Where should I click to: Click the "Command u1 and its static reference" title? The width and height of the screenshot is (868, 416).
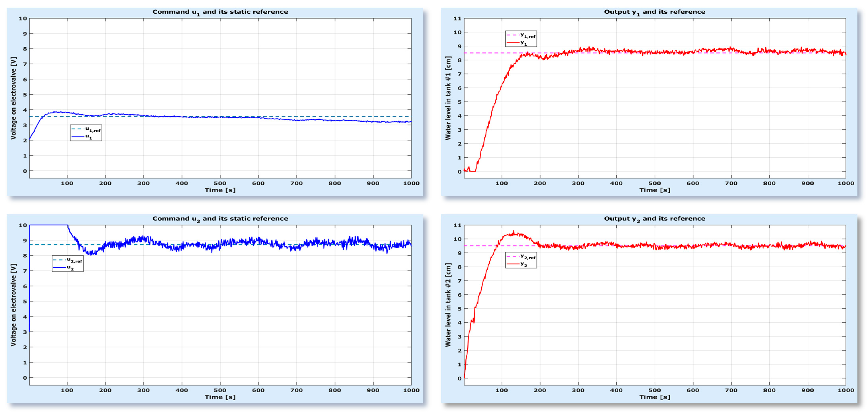point(220,12)
